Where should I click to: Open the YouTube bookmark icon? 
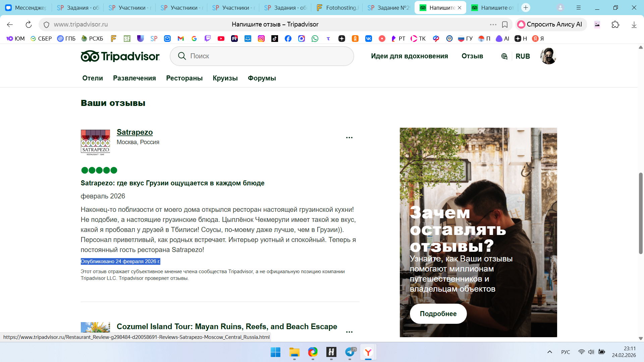[x=221, y=39]
